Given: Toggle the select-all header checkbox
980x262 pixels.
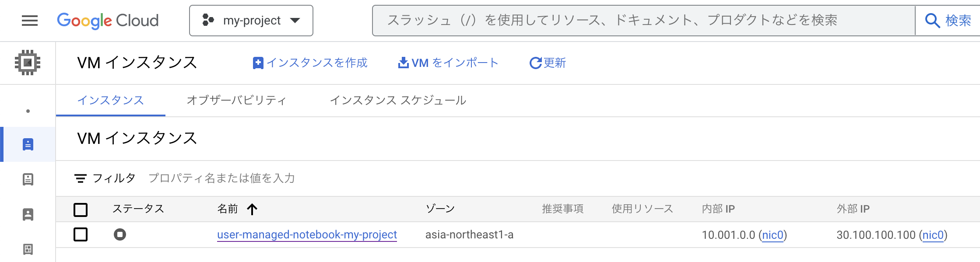Looking at the screenshot, I should (x=81, y=210).
